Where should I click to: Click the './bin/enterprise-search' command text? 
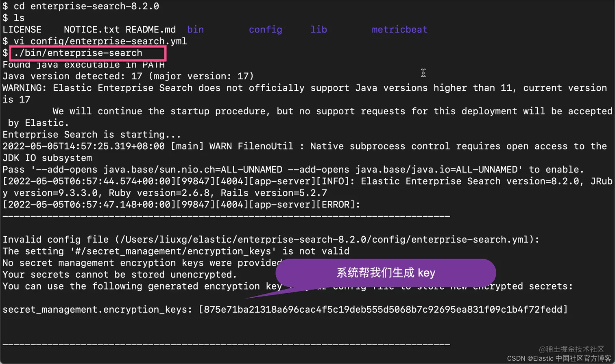[78, 53]
